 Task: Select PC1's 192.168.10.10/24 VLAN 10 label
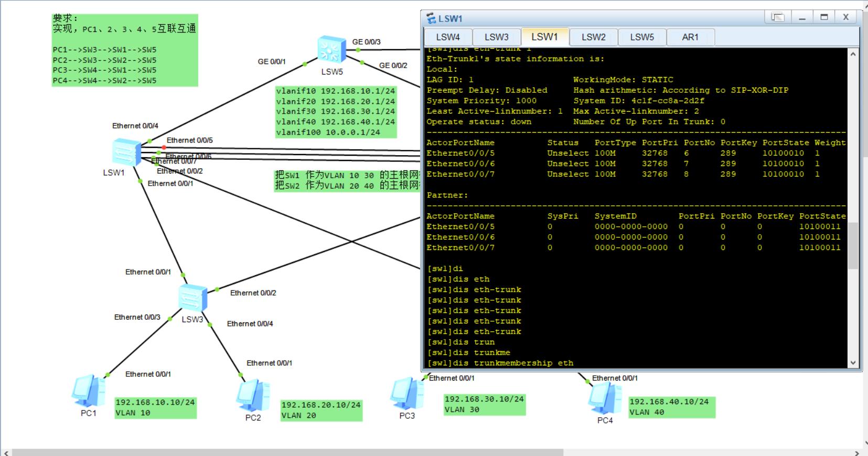click(156, 408)
